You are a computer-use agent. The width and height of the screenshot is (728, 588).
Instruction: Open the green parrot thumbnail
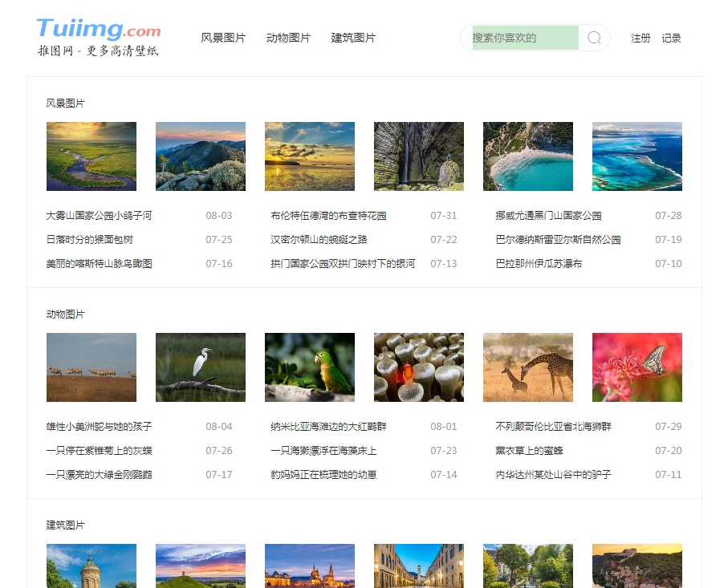pyautogui.click(x=310, y=367)
